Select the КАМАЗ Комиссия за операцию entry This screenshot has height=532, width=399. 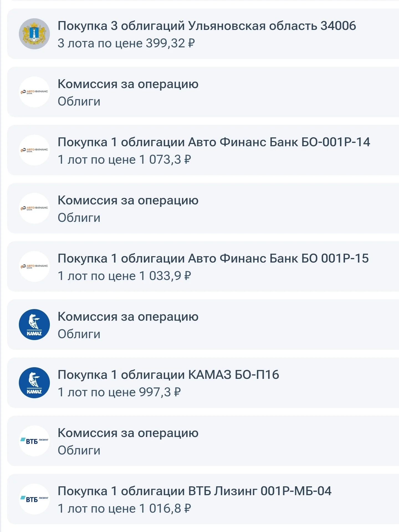coord(203,325)
